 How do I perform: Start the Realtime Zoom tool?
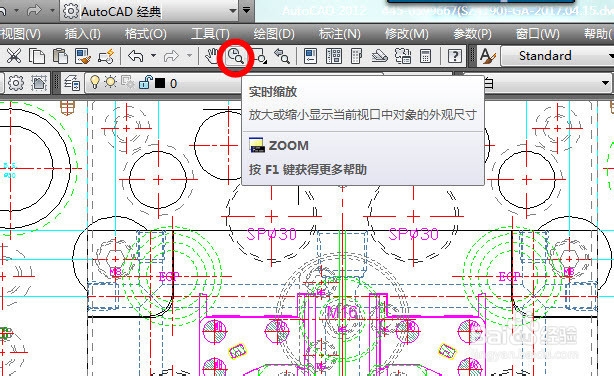coord(235,56)
